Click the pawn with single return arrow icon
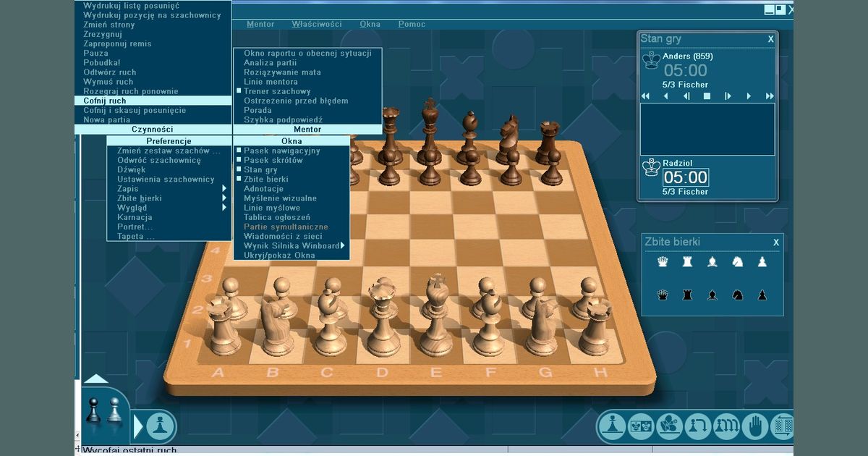 click(698, 425)
